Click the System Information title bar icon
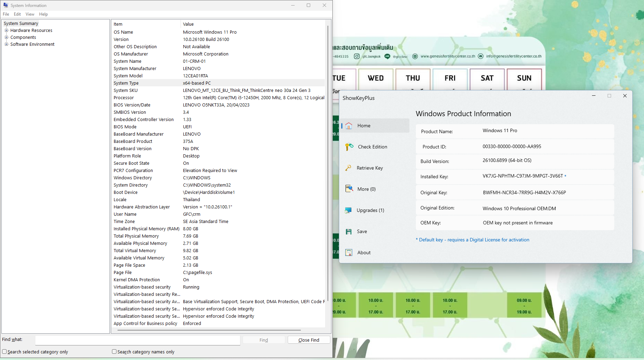The image size is (644, 360). point(6,5)
